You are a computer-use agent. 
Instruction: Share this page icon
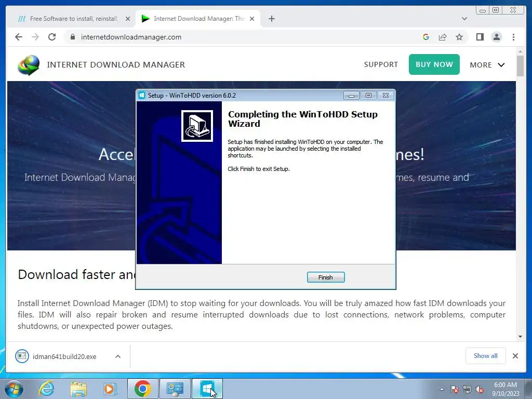[443, 37]
